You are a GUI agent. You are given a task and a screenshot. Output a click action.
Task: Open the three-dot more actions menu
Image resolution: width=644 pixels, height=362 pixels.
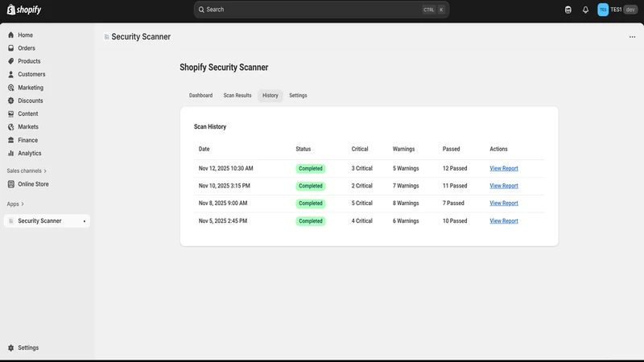632,37
